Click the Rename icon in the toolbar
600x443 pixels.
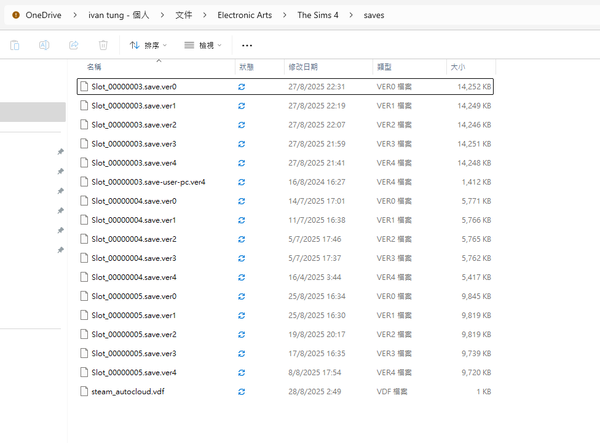(x=44, y=45)
